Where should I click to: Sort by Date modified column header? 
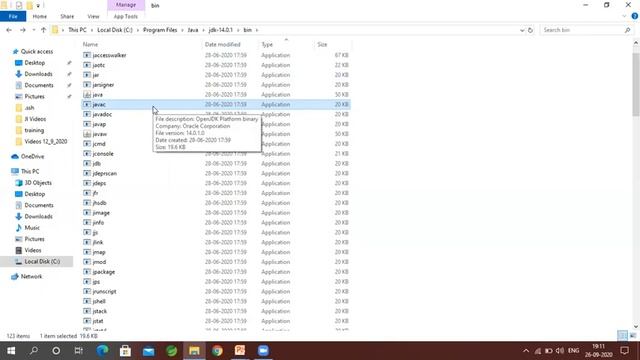click(x=222, y=44)
